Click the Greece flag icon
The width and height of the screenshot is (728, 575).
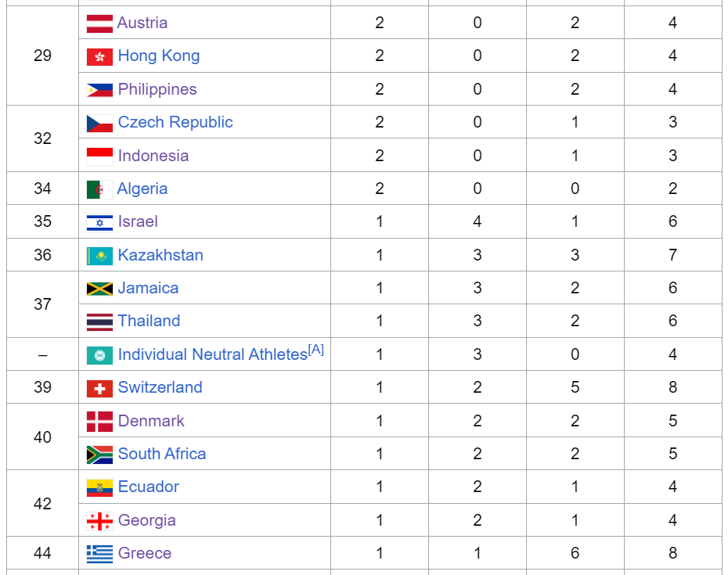(x=99, y=554)
